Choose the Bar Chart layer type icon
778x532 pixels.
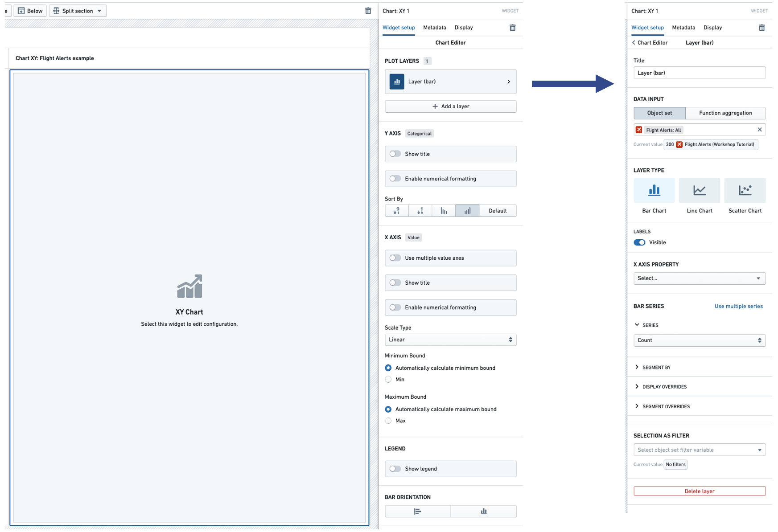(x=654, y=190)
